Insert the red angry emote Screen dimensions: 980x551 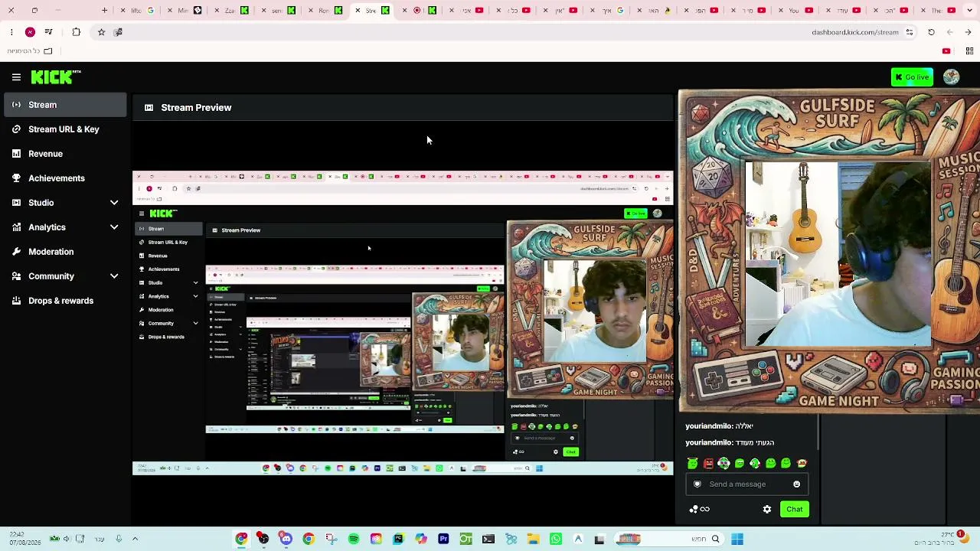pos(708,463)
